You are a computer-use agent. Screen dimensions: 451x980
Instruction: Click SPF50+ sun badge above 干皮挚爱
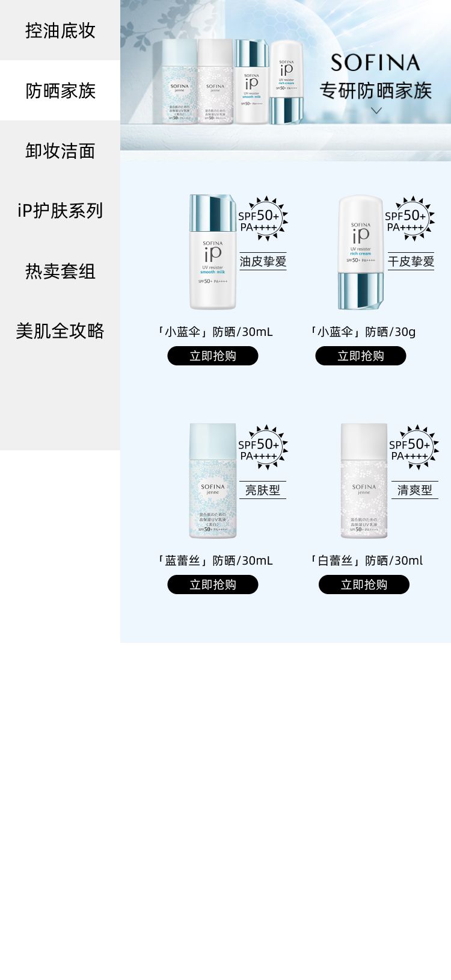pos(410,219)
